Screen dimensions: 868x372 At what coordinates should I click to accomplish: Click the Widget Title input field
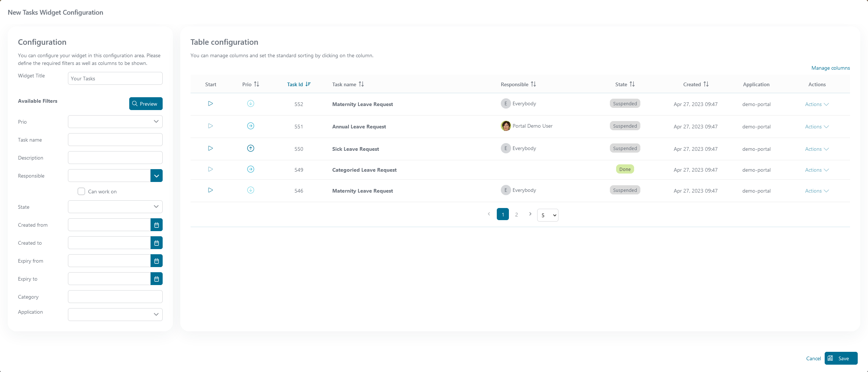[x=115, y=79]
